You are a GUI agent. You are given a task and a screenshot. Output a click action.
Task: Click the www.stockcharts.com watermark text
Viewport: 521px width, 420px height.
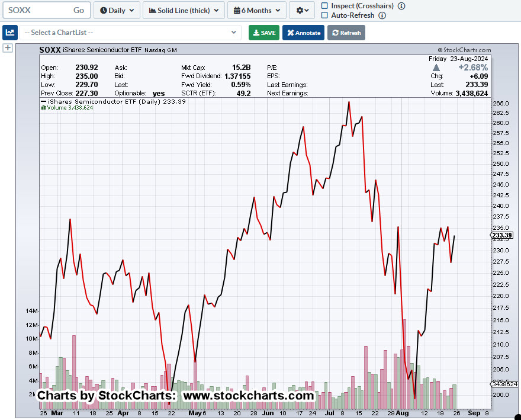click(248, 395)
